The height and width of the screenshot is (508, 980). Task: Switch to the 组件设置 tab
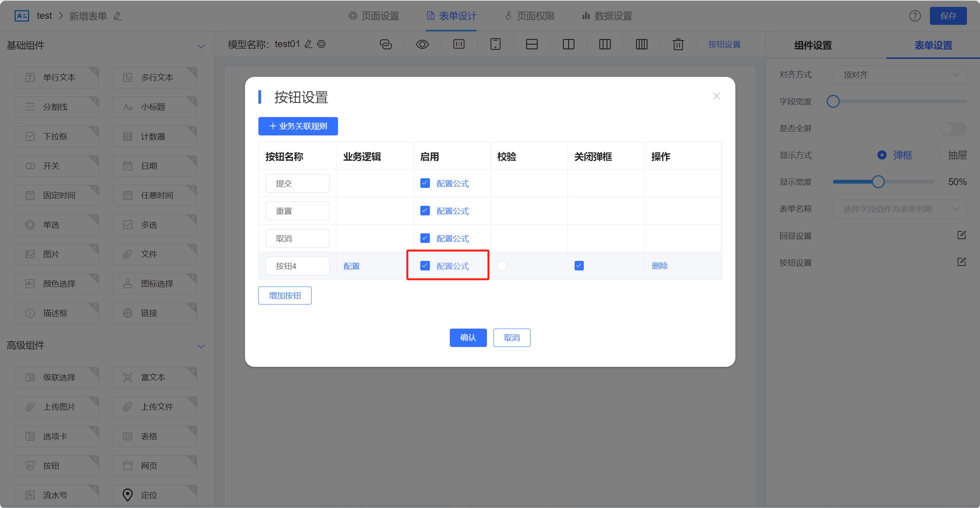(x=812, y=45)
